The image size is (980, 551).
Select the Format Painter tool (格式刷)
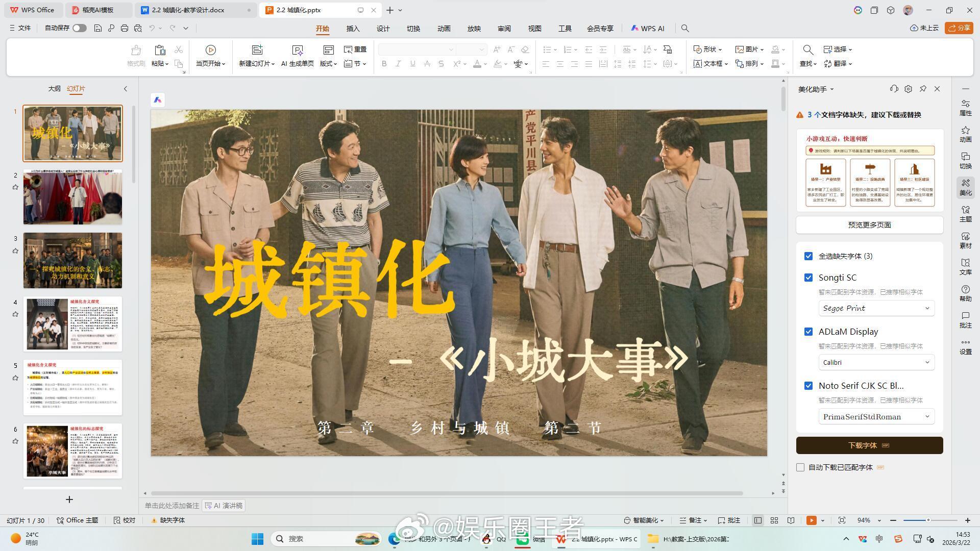135,56
